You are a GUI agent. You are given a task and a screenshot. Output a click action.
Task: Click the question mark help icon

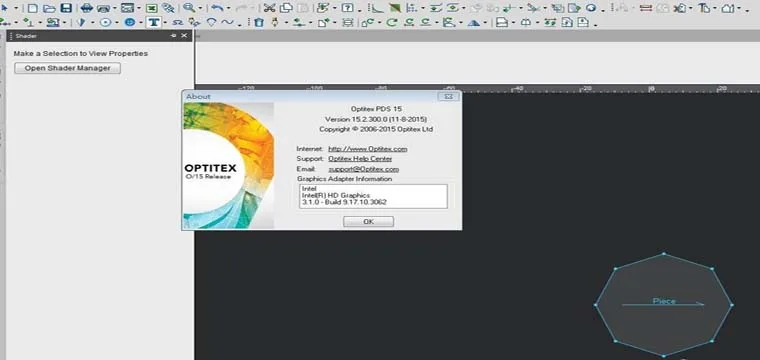tap(347, 8)
